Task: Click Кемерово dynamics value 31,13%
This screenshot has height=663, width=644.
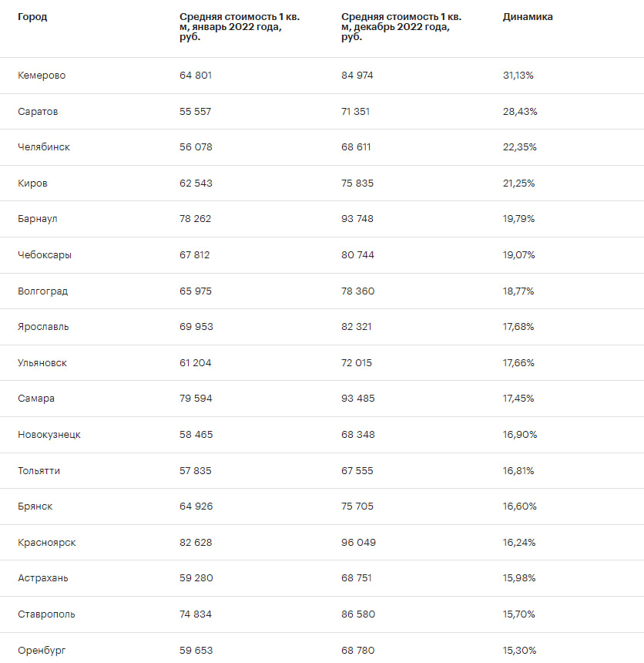Action: click(x=518, y=76)
